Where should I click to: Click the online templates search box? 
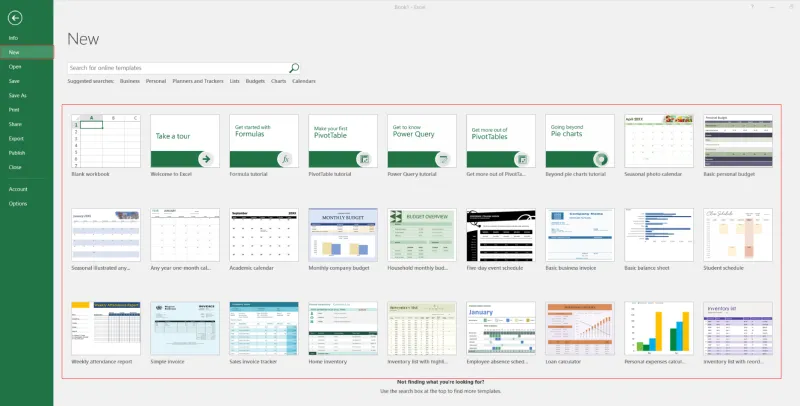[180, 67]
